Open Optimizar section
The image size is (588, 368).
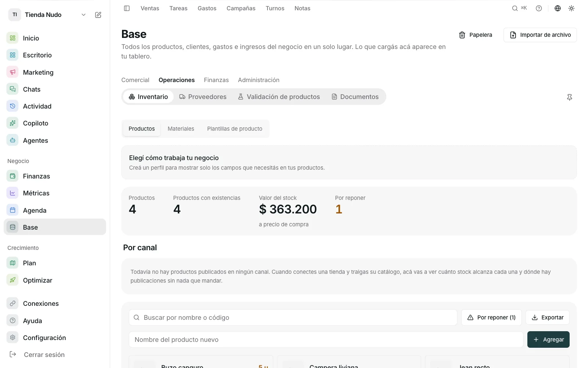tap(55, 280)
